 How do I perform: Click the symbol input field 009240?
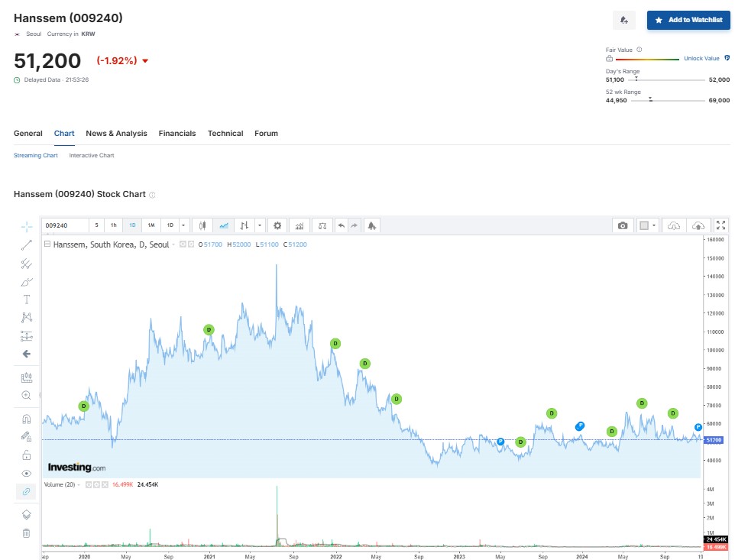pos(65,225)
